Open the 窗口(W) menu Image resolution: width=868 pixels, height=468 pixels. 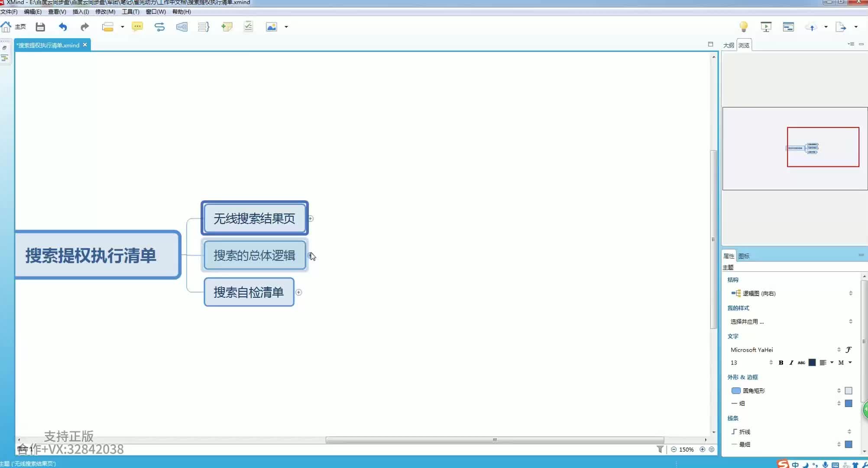[x=155, y=12]
